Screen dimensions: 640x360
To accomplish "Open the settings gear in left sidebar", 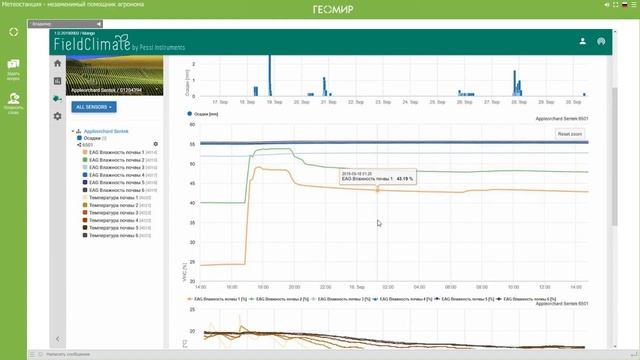I will (x=58, y=116).
